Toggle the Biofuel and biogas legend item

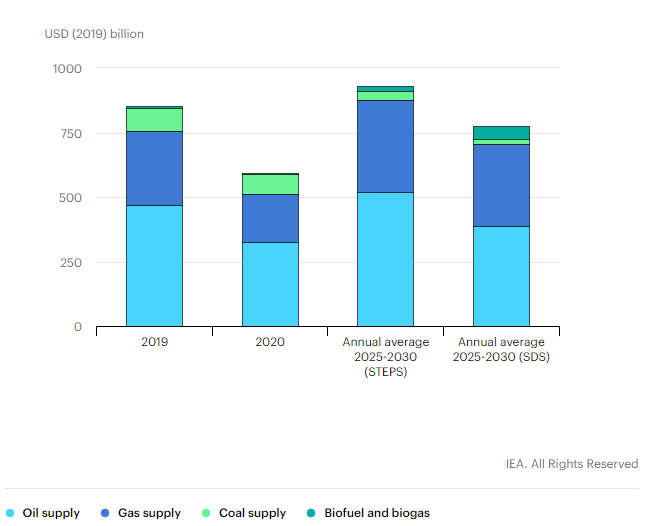click(376, 513)
